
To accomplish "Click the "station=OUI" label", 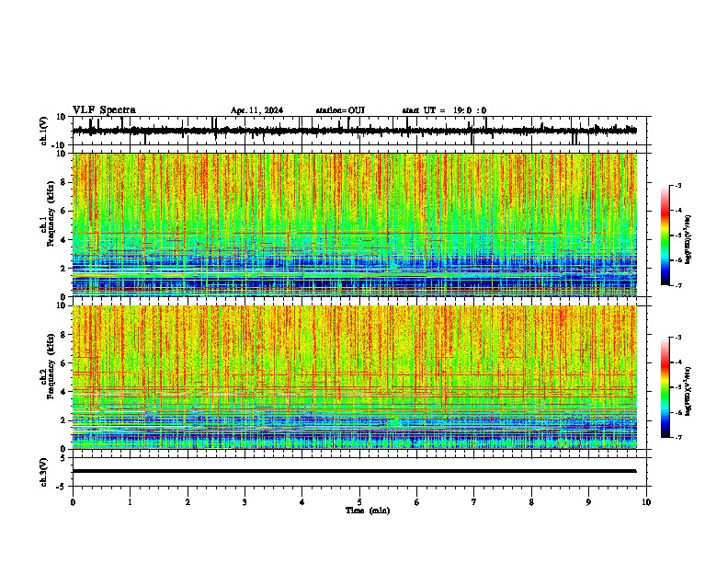I will pos(340,110).
